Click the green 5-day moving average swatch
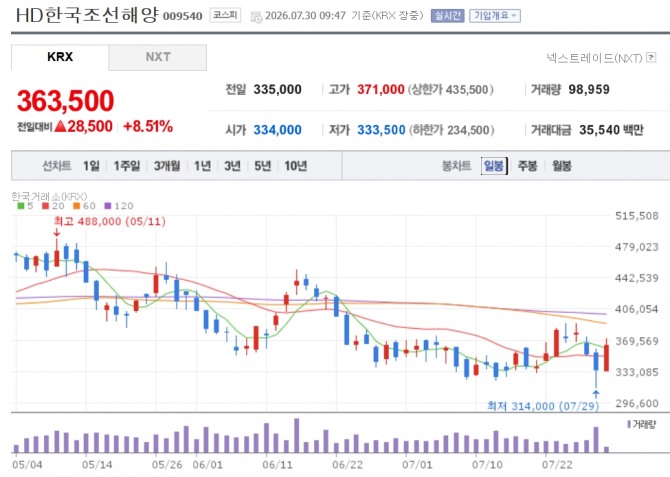The image size is (670, 477). click(x=21, y=206)
